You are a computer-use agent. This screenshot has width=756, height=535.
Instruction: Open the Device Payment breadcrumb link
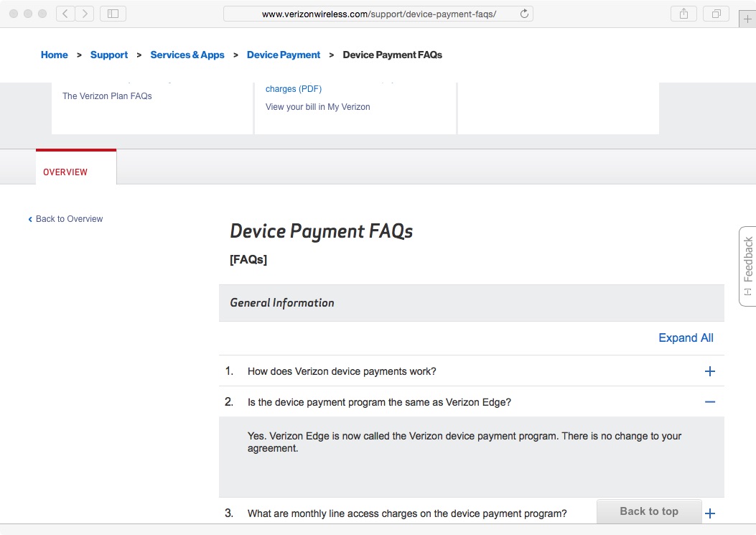tap(284, 55)
